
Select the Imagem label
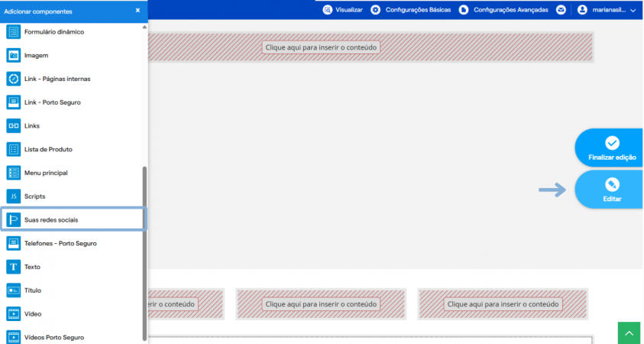tap(36, 55)
